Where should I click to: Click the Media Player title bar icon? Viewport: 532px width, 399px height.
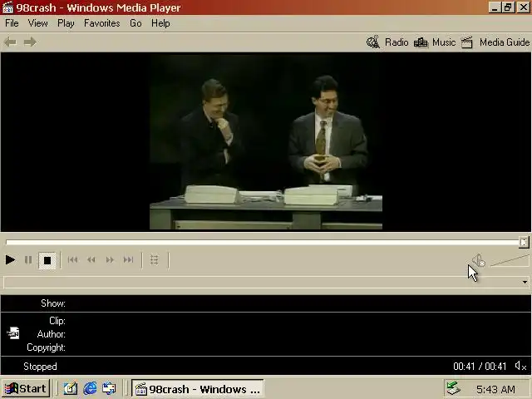coord(7,7)
